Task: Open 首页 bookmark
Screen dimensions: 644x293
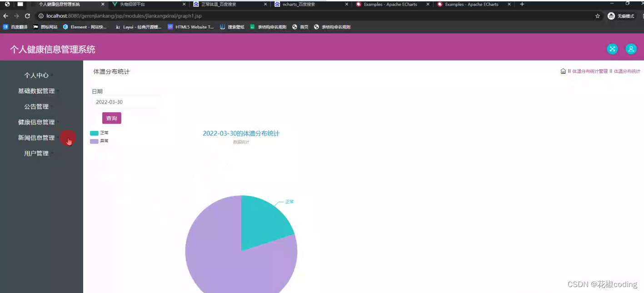Action: (300, 27)
